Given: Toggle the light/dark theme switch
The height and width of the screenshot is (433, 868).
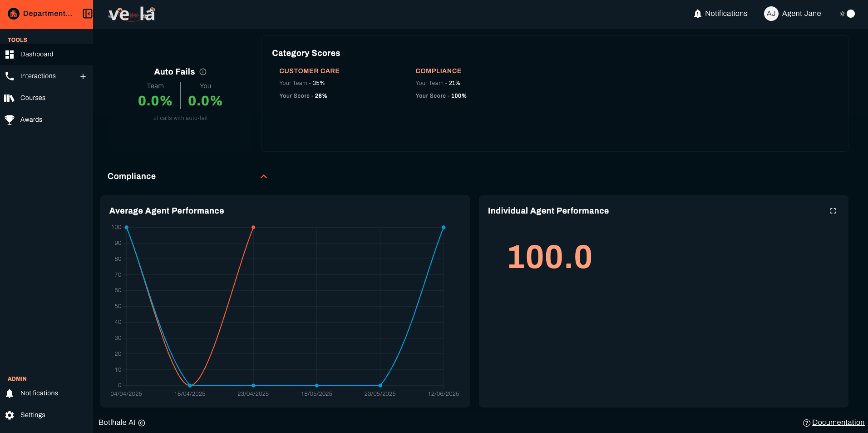Looking at the screenshot, I should click(847, 13).
